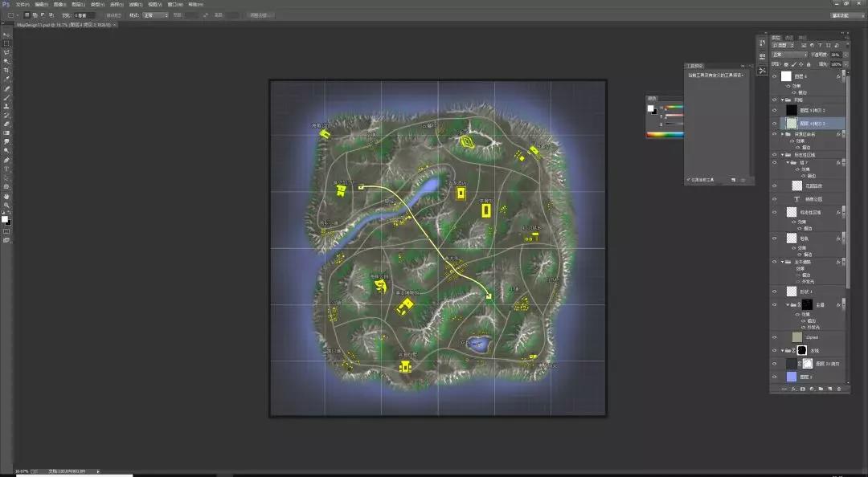
Task: Toggle visibility of the 水域 group
Action: coord(775,350)
